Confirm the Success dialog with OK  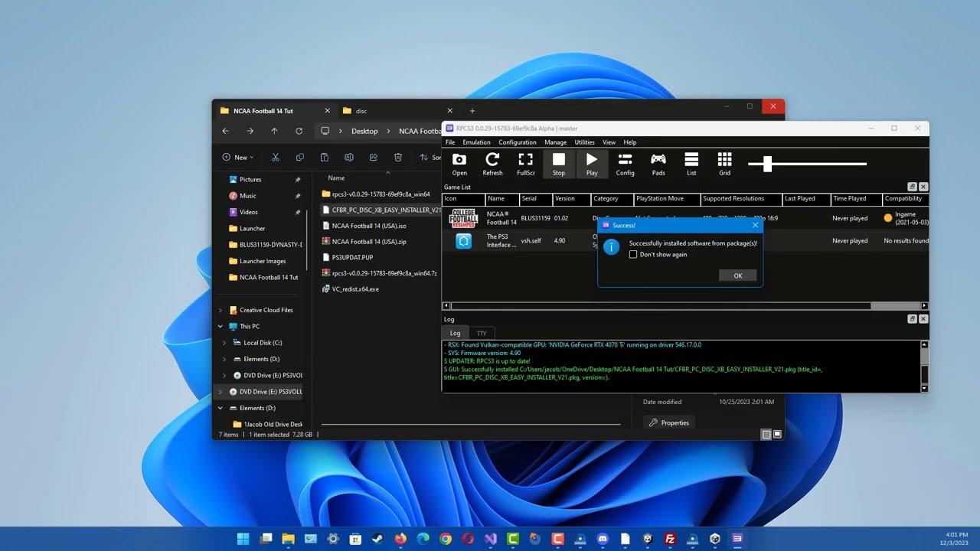pos(738,275)
